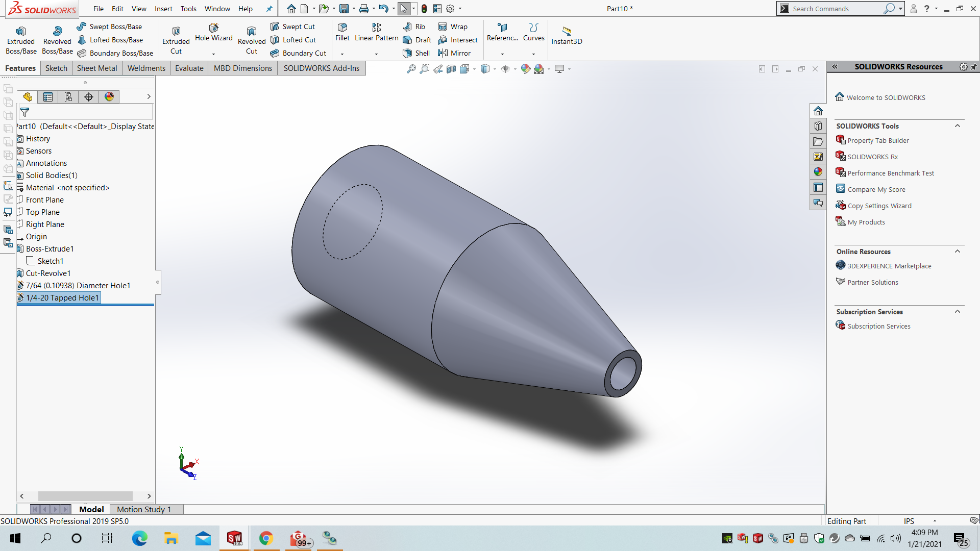This screenshot has height=551, width=980.
Task: Open the DisplayManager tab
Action: coord(109,97)
